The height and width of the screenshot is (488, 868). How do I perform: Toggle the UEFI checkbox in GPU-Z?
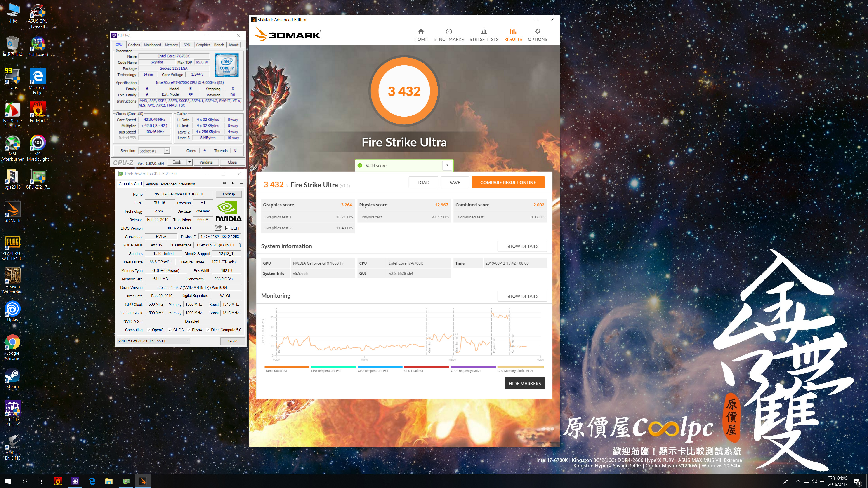pyautogui.click(x=227, y=228)
